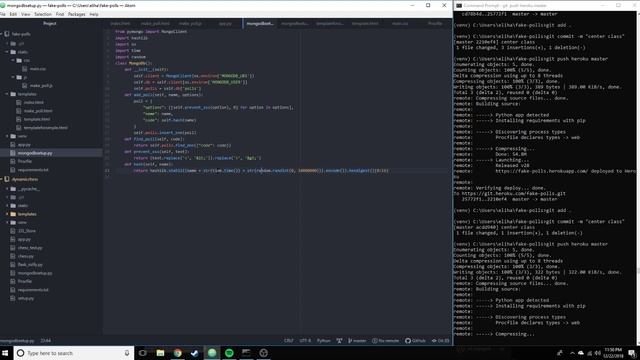Image resolution: width=640 pixels, height=360 pixels.
Task: Open File Explorer from the taskbar
Action: tap(160, 353)
